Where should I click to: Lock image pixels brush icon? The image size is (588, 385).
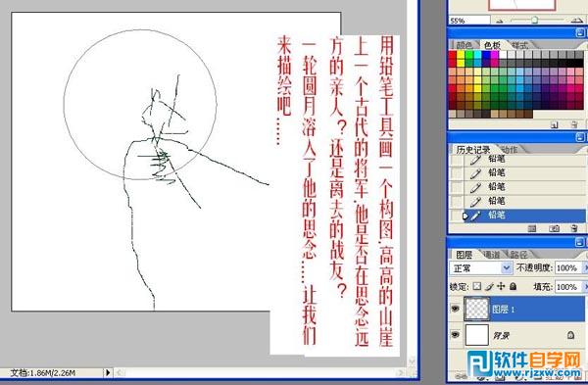click(x=489, y=286)
